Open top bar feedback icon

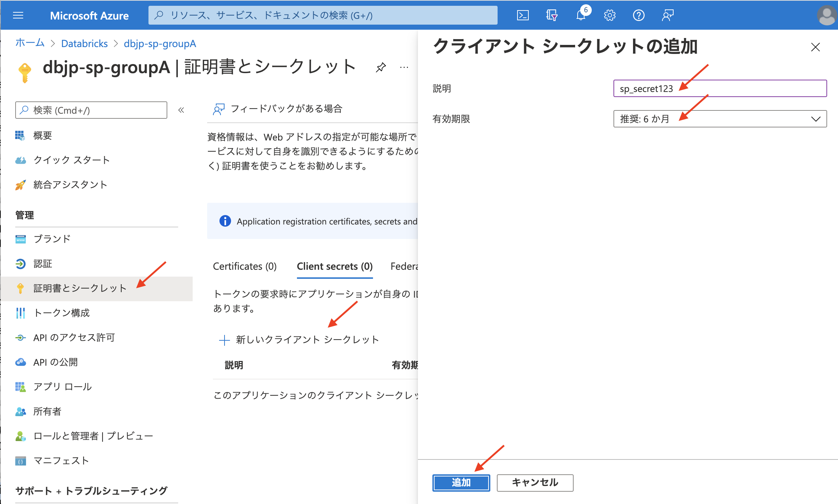click(x=667, y=15)
